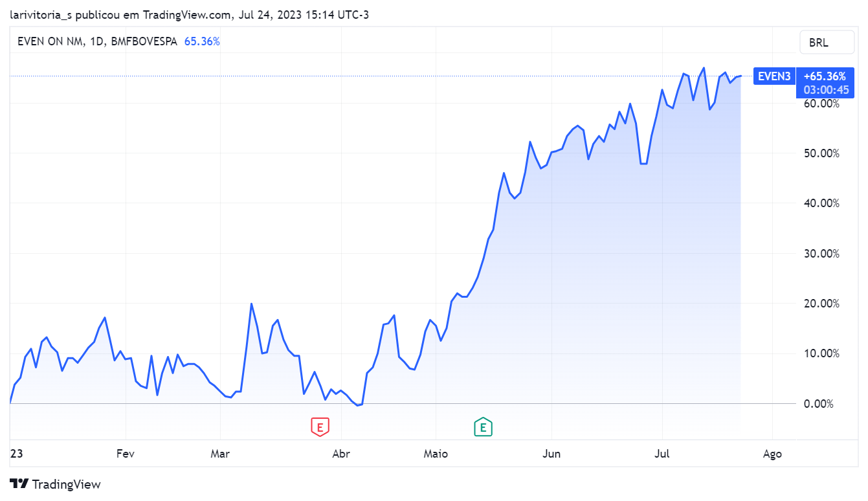Click the 03:00:45 countdown timer
The width and height of the screenshot is (868, 501).
coord(826,90)
